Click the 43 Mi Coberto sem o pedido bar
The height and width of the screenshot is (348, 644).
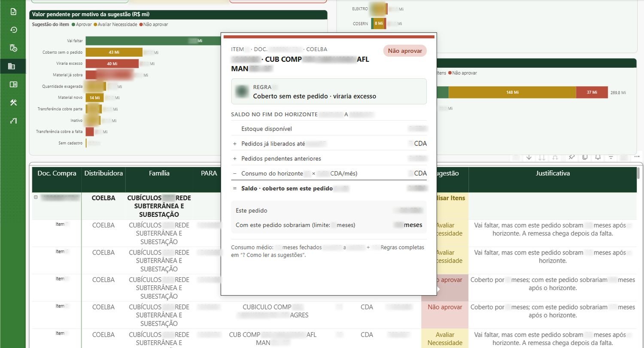(x=114, y=52)
